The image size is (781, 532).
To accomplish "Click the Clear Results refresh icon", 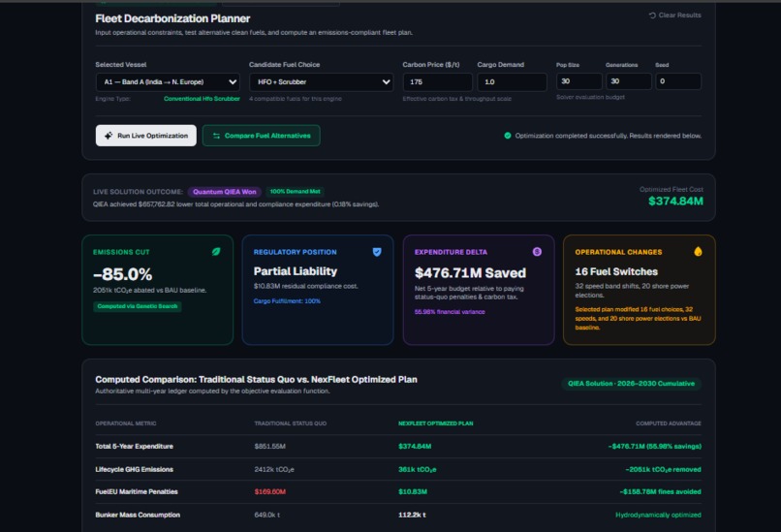I will tap(652, 16).
